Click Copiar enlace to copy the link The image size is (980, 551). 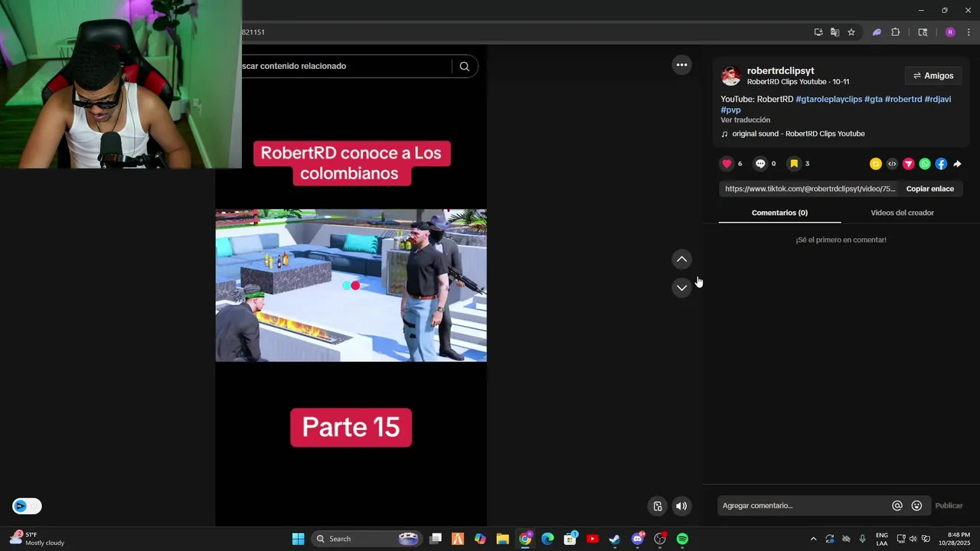(929, 189)
